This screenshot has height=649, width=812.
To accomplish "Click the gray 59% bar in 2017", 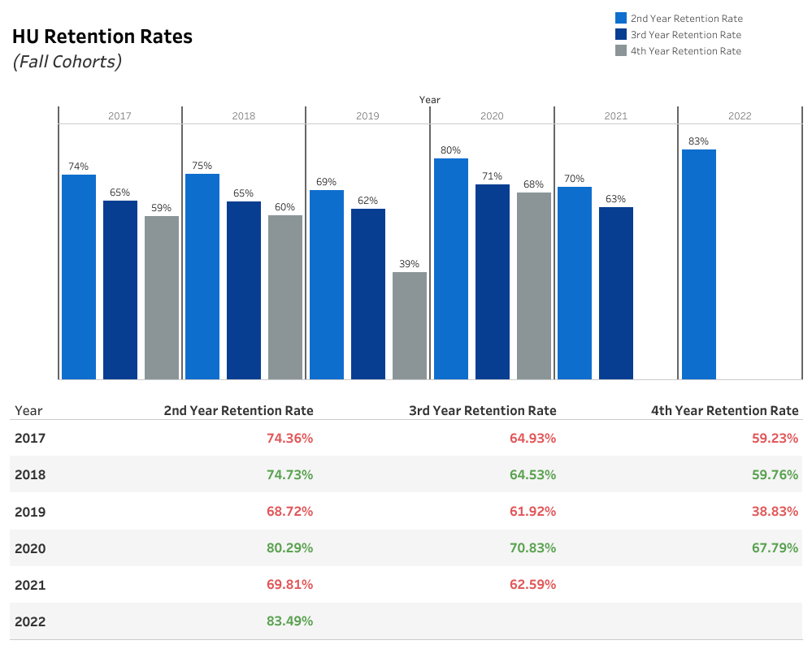I will click(162, 297).
